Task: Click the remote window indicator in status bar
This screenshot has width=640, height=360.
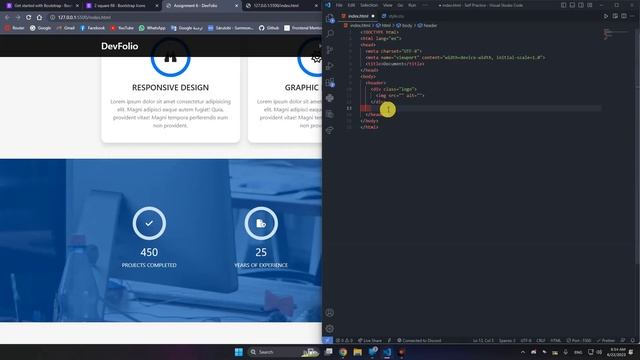Action: coord(327,340)
